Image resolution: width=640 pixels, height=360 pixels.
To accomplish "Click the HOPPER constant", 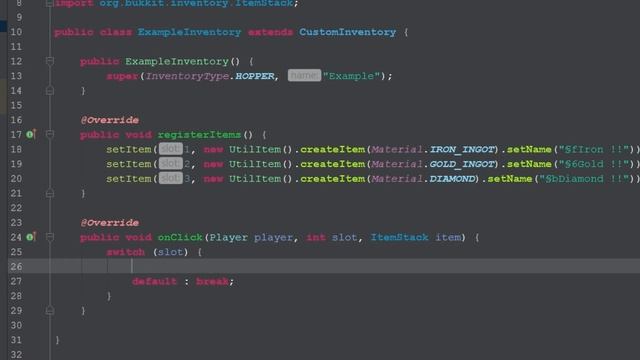I will coord(255,76).
